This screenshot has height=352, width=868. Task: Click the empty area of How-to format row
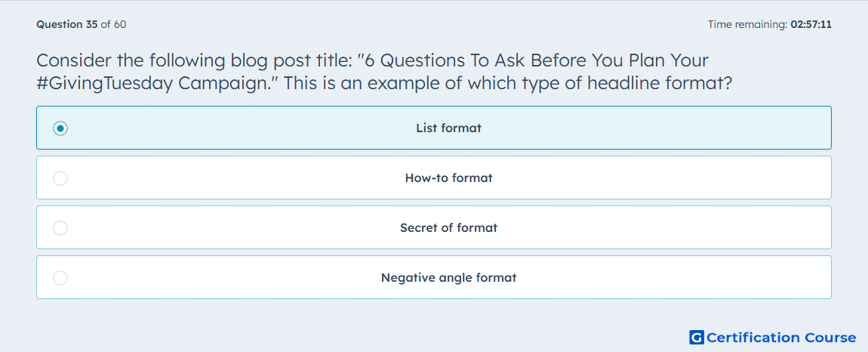coord(664,178)
